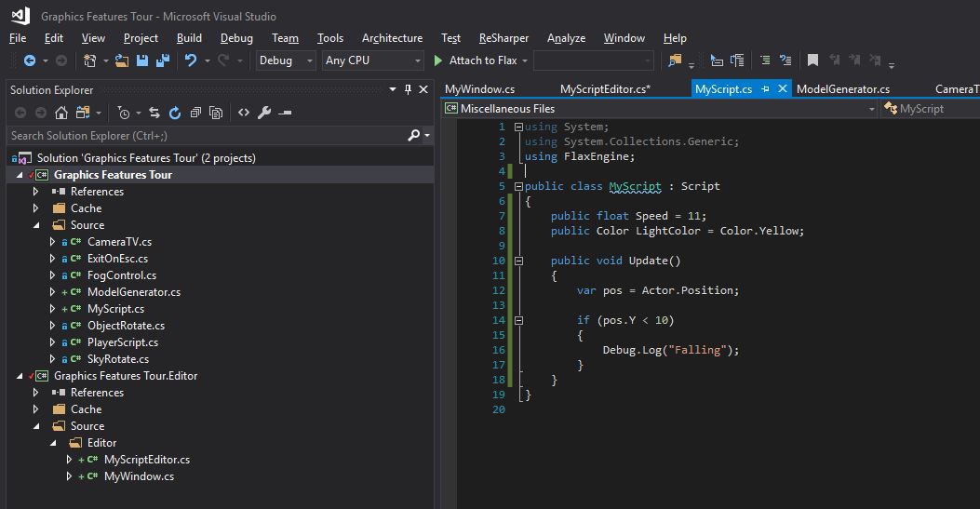Click the View Code icon in Solution Explorer

pos(244,113)
